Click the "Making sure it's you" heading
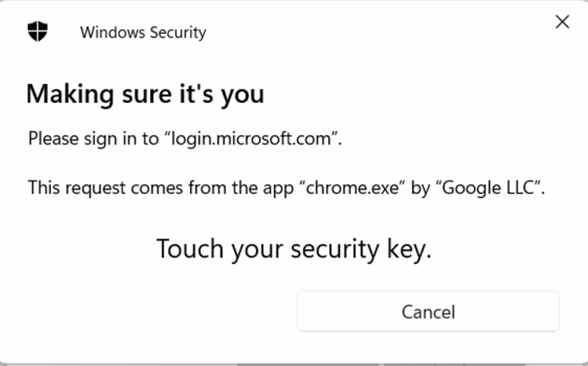This screenshot has width=588, height=366. coord(145,94)
